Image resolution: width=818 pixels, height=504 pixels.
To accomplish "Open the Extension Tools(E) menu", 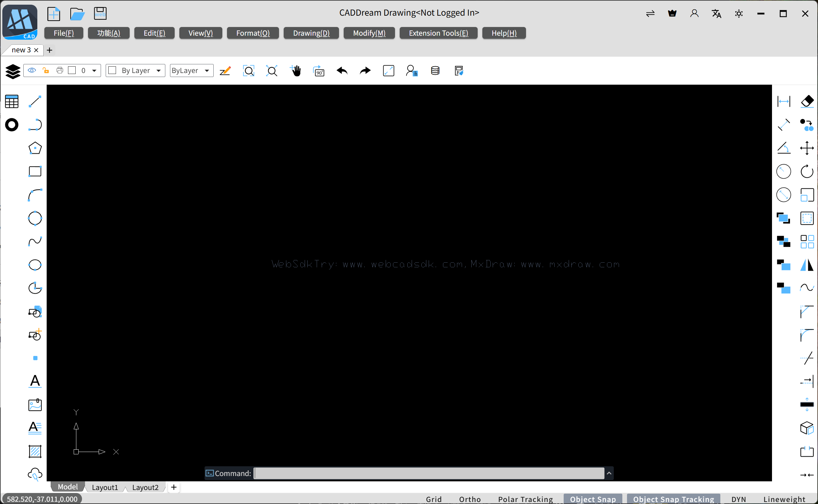I will click(x=439, y=33).
